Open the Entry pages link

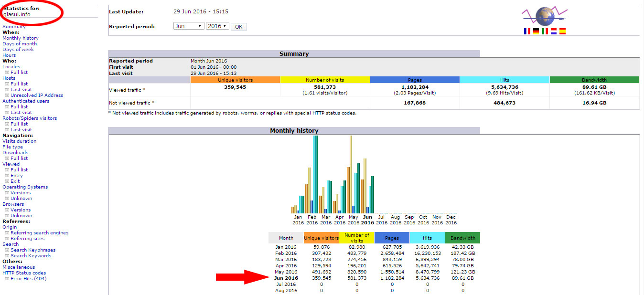(17, 176)
